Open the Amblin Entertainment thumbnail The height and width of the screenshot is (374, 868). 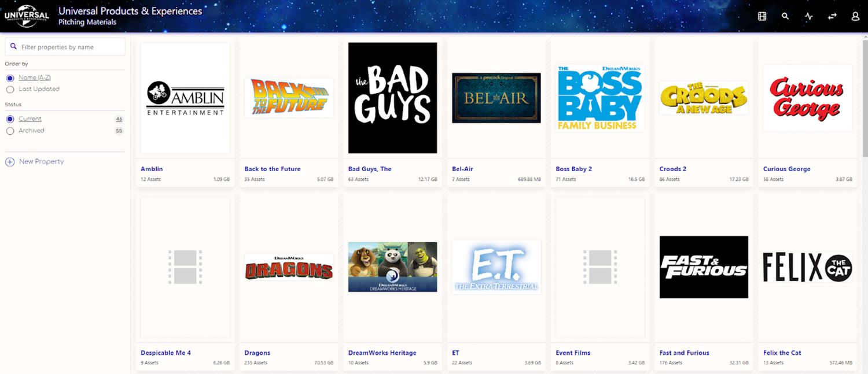tap(185, 98)
